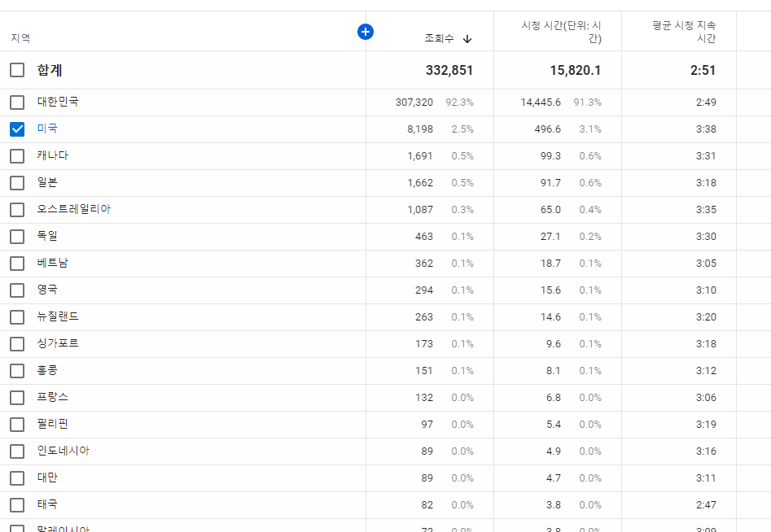Screen dimensions: 771x532
Task: Enable the 오스트레일리아 checkbox
Action: [17, 210]
